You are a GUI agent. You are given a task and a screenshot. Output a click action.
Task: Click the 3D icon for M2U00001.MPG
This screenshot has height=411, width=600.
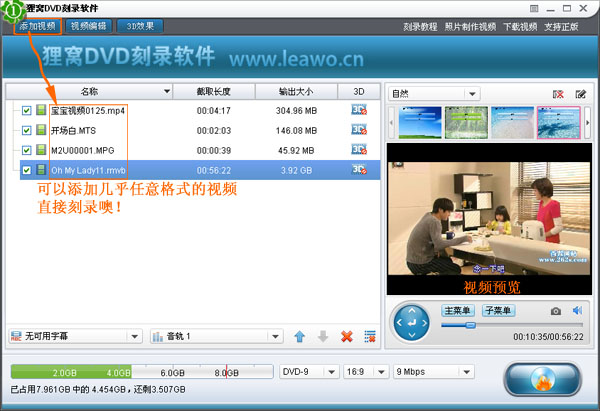(x=359, y=150)
